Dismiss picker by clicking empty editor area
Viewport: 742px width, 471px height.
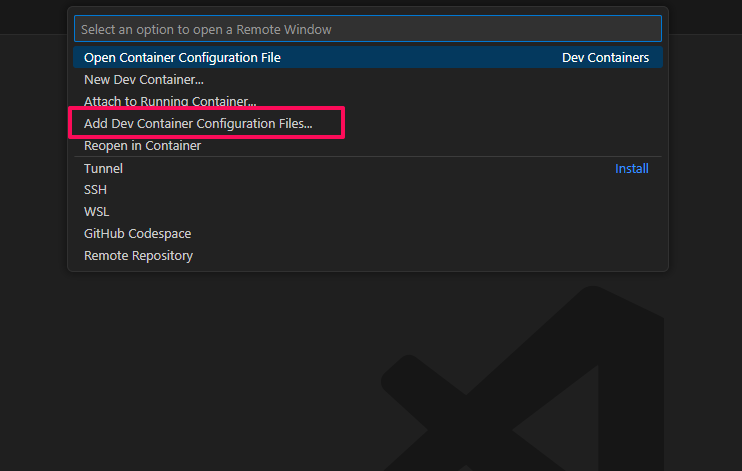pyautogui.click(x=189, y=369)
